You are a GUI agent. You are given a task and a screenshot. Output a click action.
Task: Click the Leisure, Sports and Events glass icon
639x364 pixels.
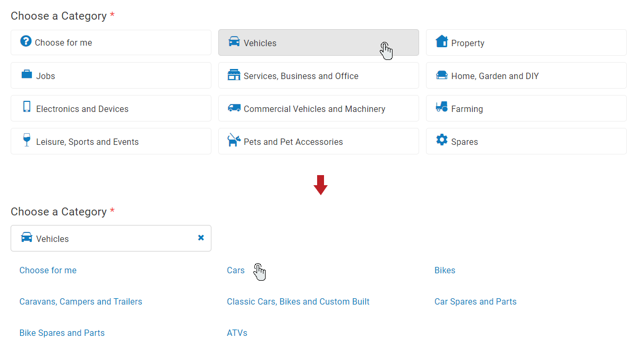26,141
